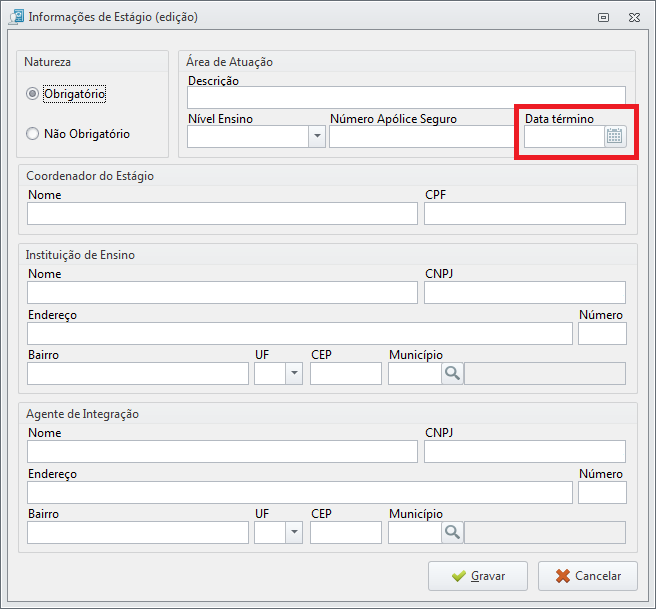Expand the Nível Ensino dropdown

(x=317, y=136)
